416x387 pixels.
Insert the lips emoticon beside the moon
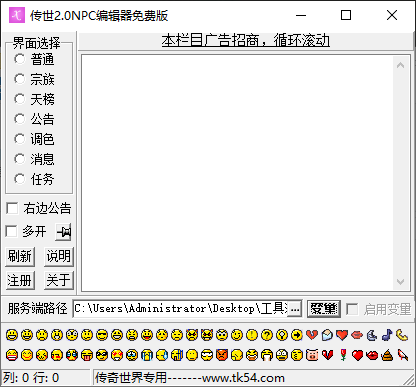pos(357,335)
